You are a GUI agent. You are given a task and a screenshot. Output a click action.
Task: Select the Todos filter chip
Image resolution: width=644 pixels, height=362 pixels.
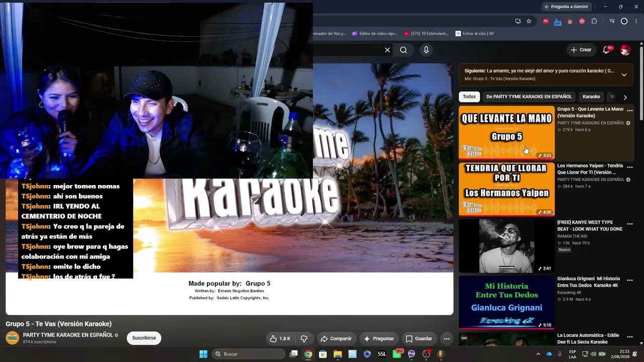click(x=469, y=97)
